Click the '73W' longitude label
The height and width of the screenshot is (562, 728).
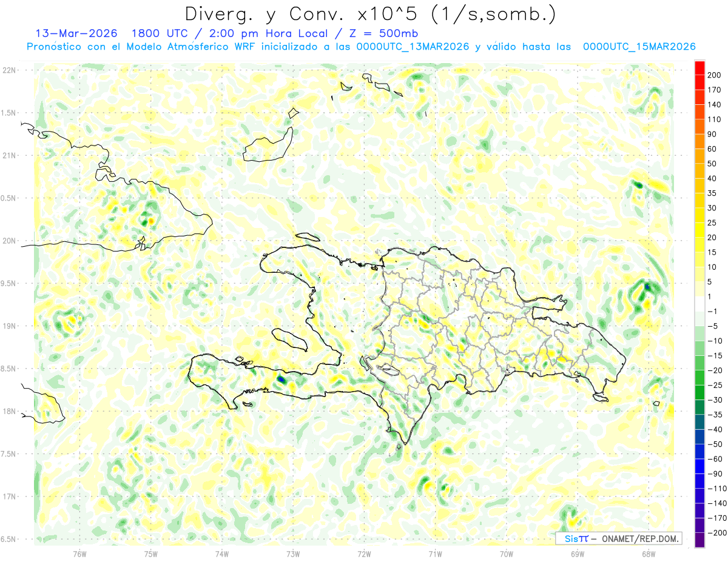pos(293,554)
